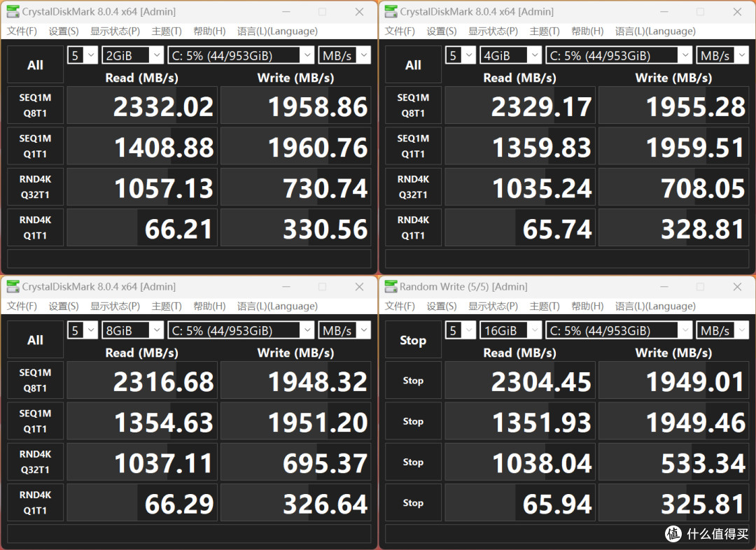Open 帮助(H) menu in the 8GiB window

(209, 306)
